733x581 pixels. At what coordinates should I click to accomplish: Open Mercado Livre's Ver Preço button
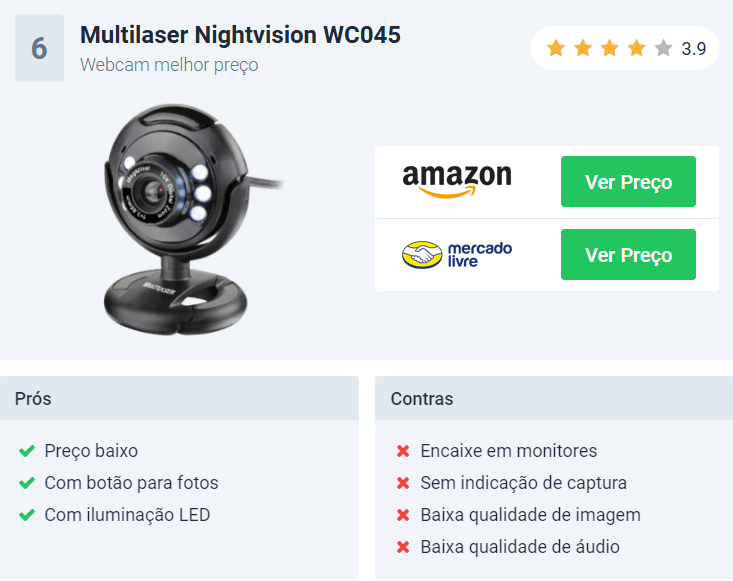tap(628, 255)
